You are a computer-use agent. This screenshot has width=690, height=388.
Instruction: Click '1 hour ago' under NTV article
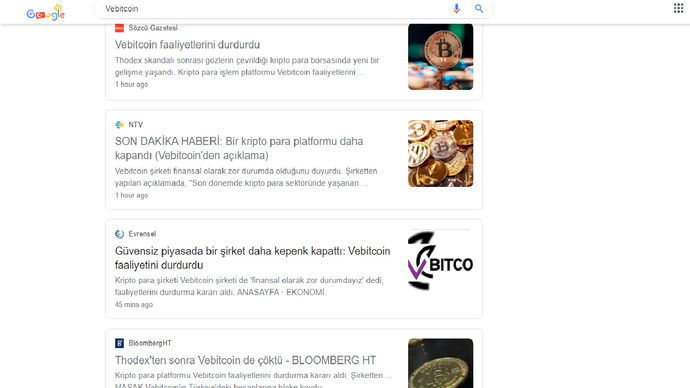pyautogui.click(x=132, y=195)
